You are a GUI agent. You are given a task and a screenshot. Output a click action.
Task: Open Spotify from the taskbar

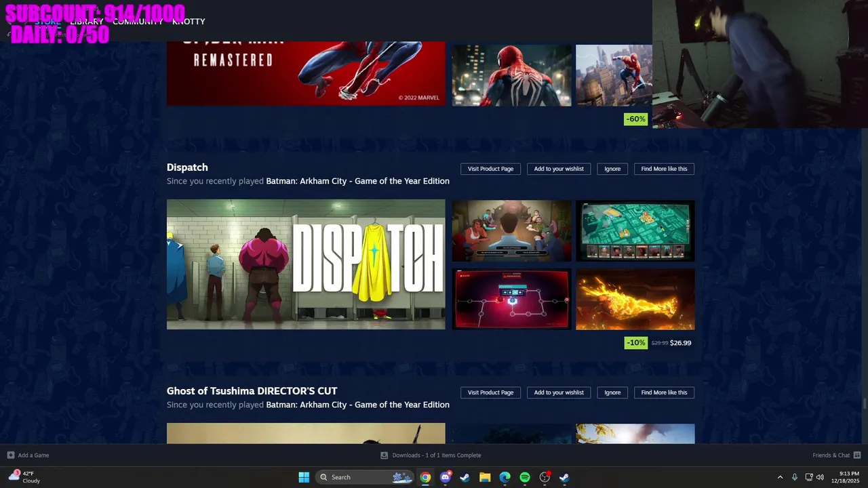[525, 477]
